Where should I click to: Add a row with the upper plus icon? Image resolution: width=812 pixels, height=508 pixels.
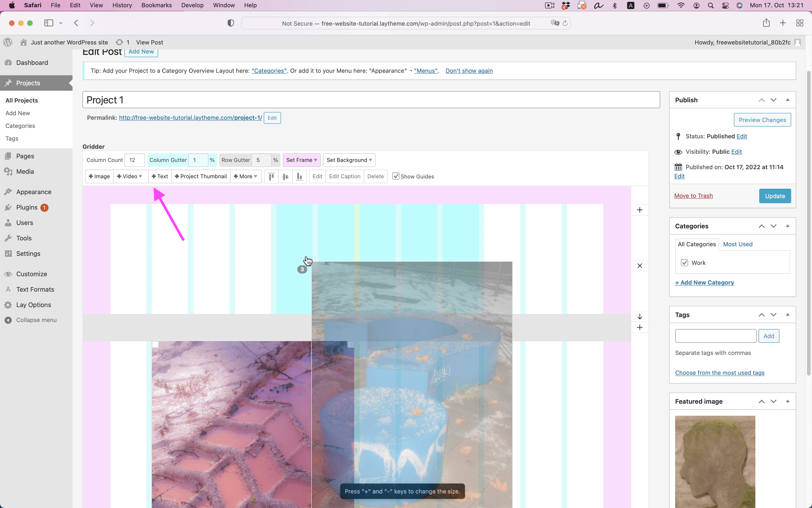tap(640, 210)
